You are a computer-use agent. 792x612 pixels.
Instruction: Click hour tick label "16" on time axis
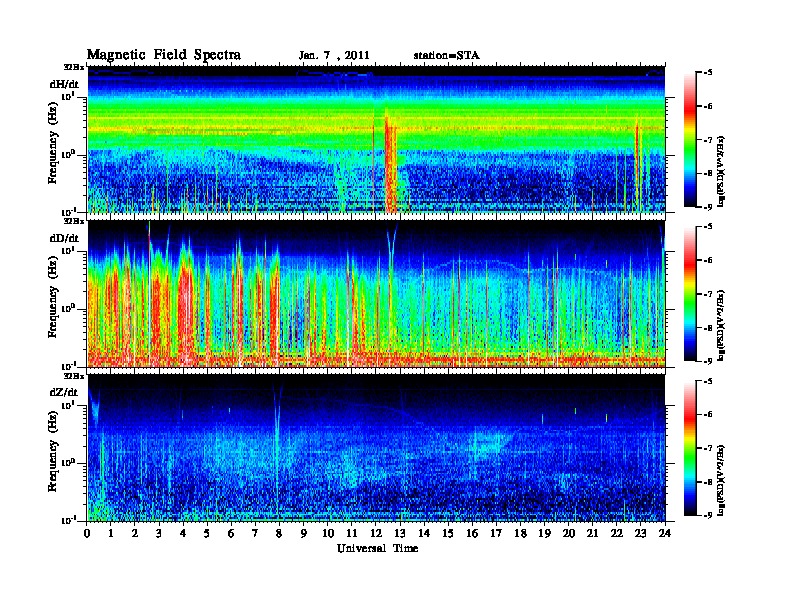coord(472,533)
